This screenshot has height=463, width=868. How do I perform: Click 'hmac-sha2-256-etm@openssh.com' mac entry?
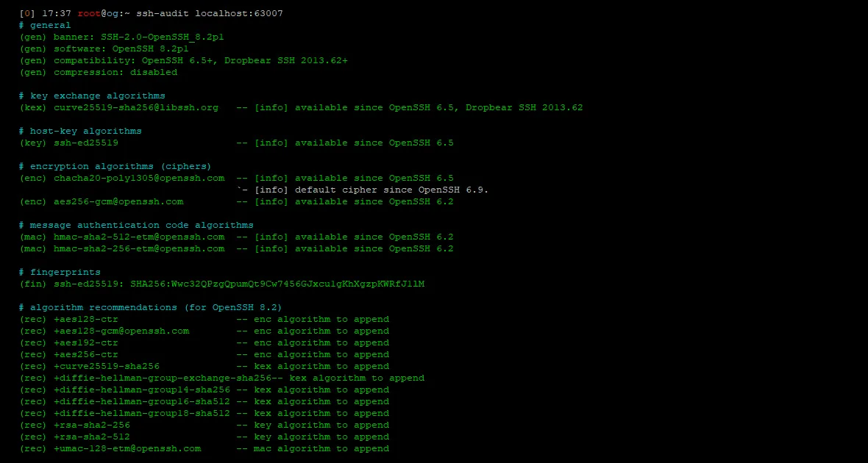point(139,248)
